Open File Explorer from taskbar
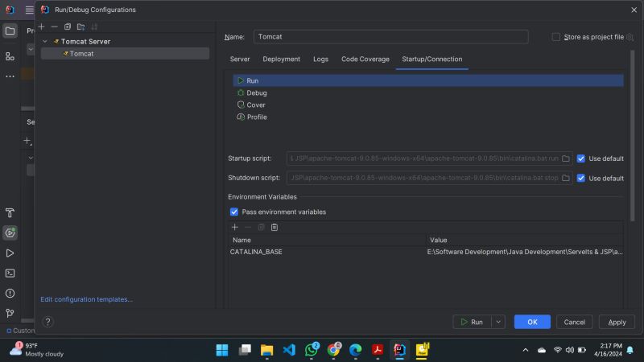The height and width of the screenshot is (362, 644). [x=266, y=350]
